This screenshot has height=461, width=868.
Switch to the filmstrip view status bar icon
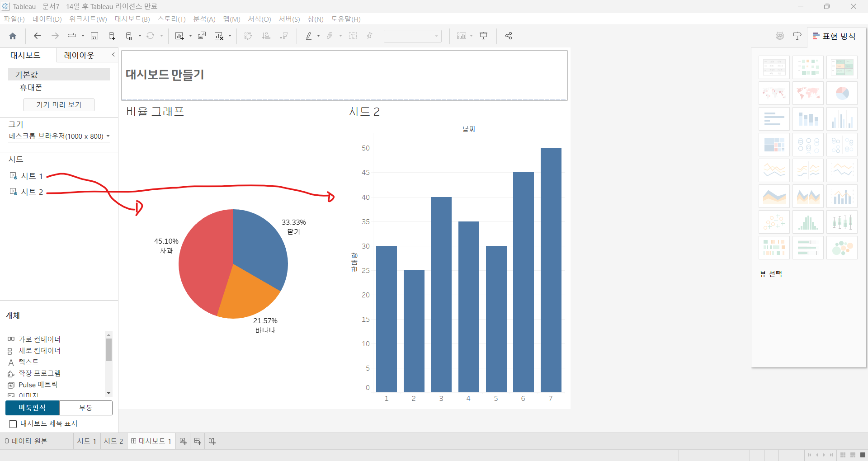(853, 455)
